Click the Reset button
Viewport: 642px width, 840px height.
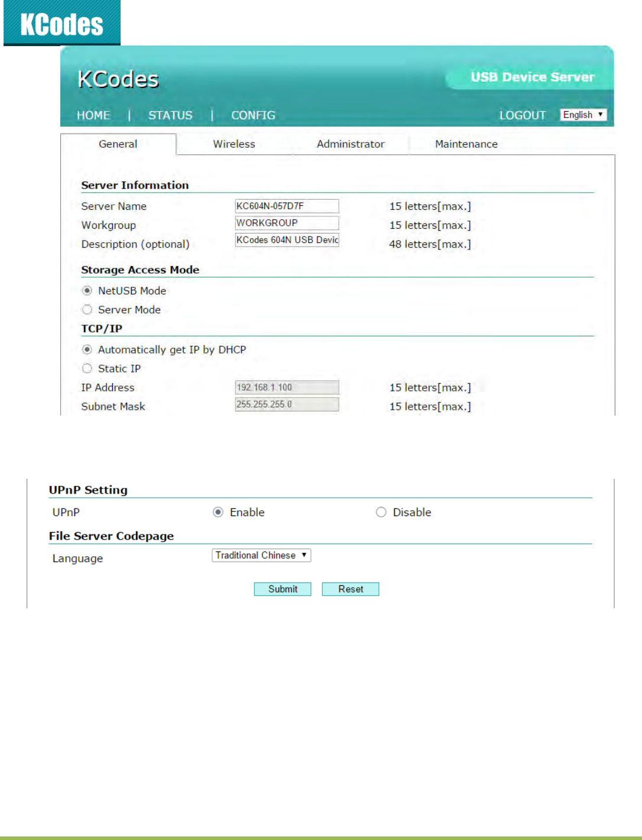point(351,589)
